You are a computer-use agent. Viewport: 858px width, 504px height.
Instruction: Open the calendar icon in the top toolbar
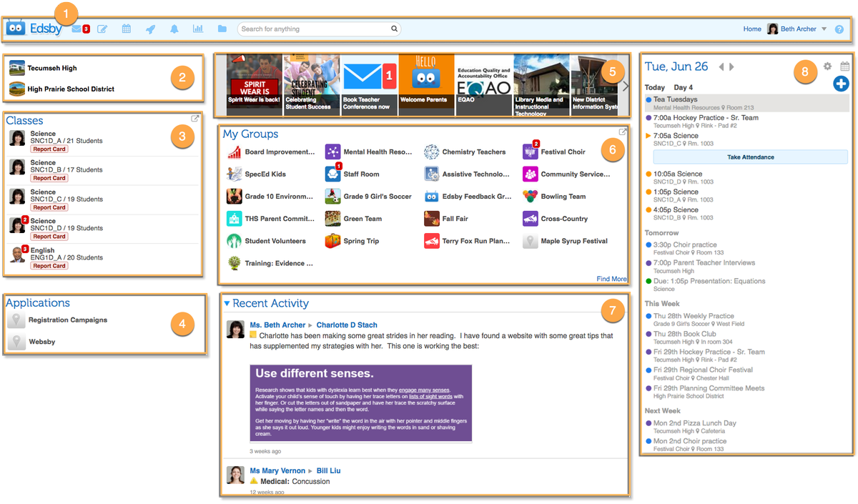click(127, 29)
